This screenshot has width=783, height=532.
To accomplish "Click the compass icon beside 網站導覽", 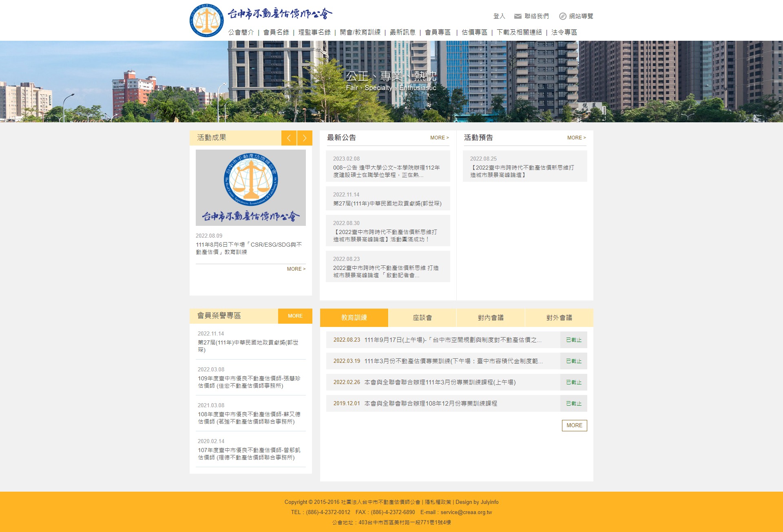I will pos(562,16).
